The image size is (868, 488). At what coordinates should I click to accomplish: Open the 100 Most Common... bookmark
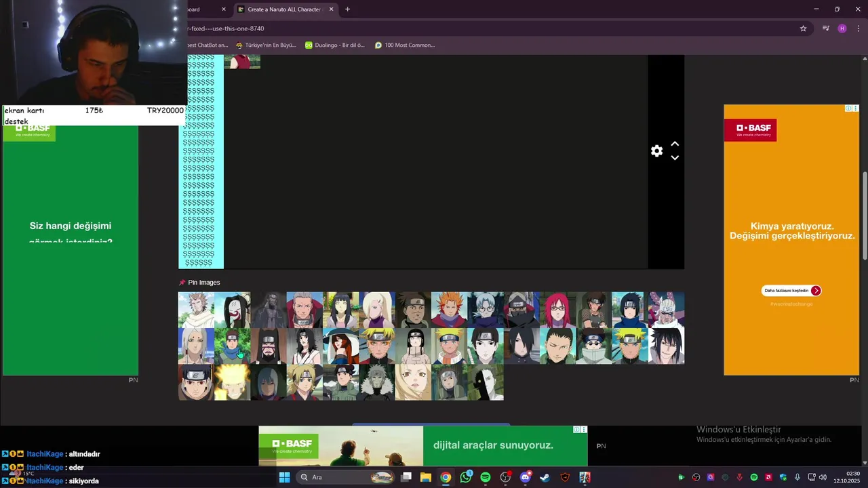tap(405, 45)
